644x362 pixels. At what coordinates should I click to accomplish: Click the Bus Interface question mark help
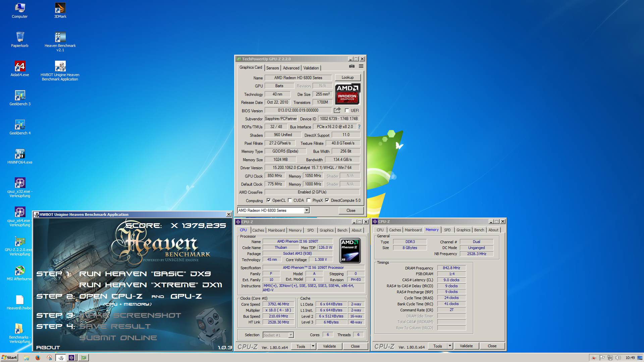[359, 127]
